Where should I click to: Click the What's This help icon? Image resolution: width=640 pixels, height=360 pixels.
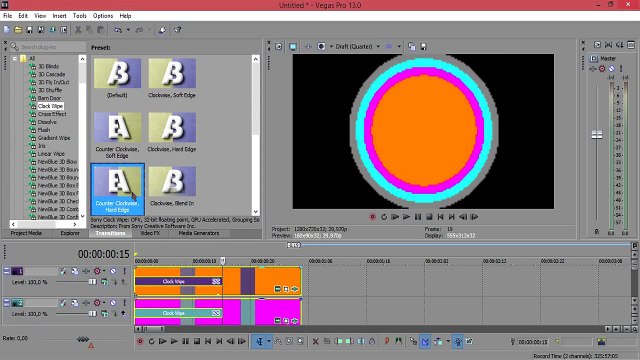pos(178,30)
